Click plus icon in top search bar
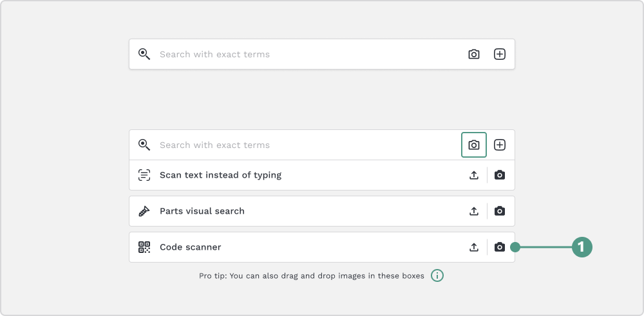Viewport: 644px width, 316px height. point(500,54)
